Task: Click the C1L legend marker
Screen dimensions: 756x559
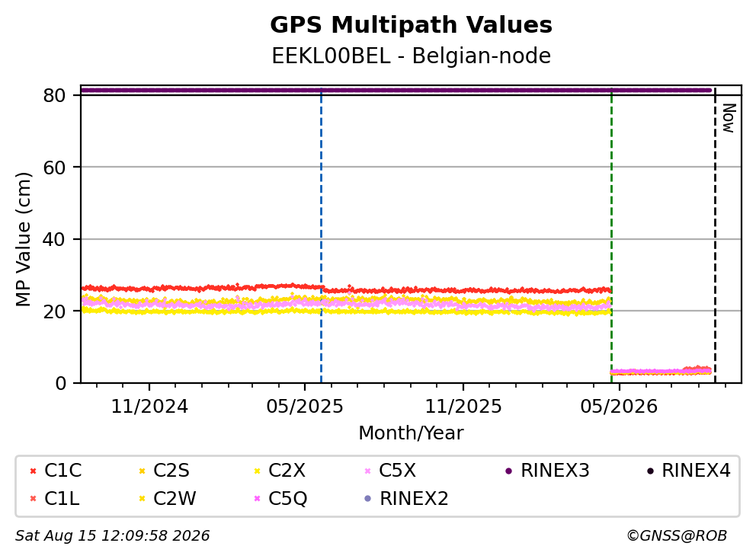Action: coord(33,499)
